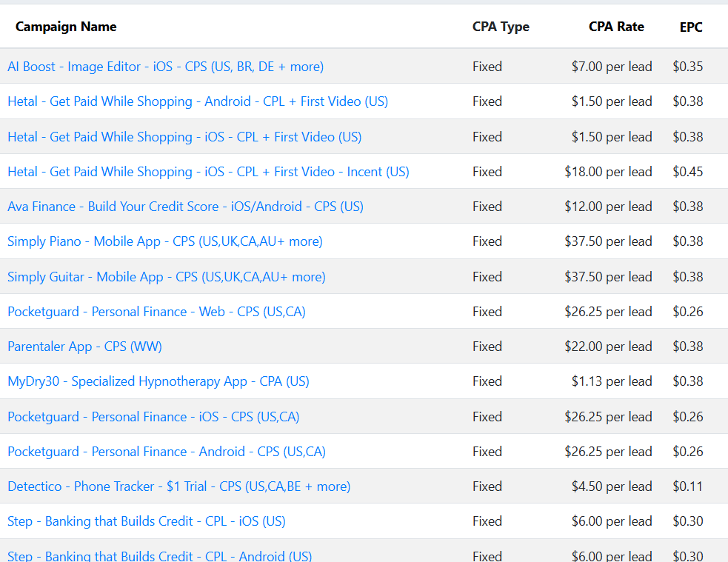Open Hetal iOS CPL First Video (US) campaign
Viewport: 728px width, 562px height.
click(184, 137)
